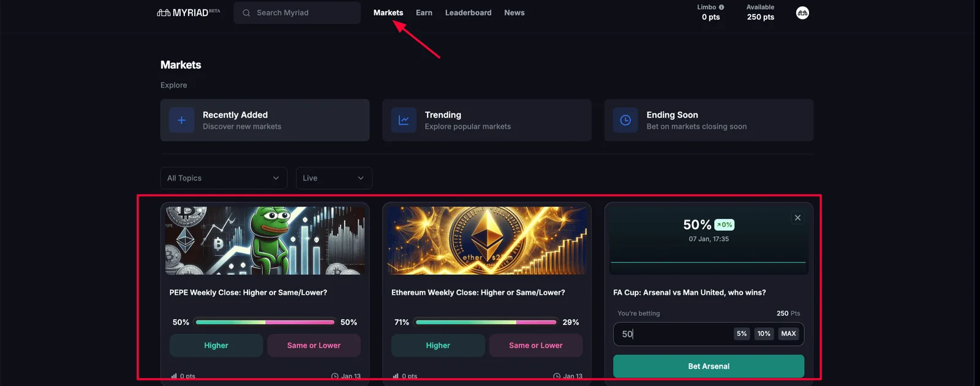Select the MAX bet amount chip
Image resolution: width=980 pixels, height=386 pixels.
(788, 334)
